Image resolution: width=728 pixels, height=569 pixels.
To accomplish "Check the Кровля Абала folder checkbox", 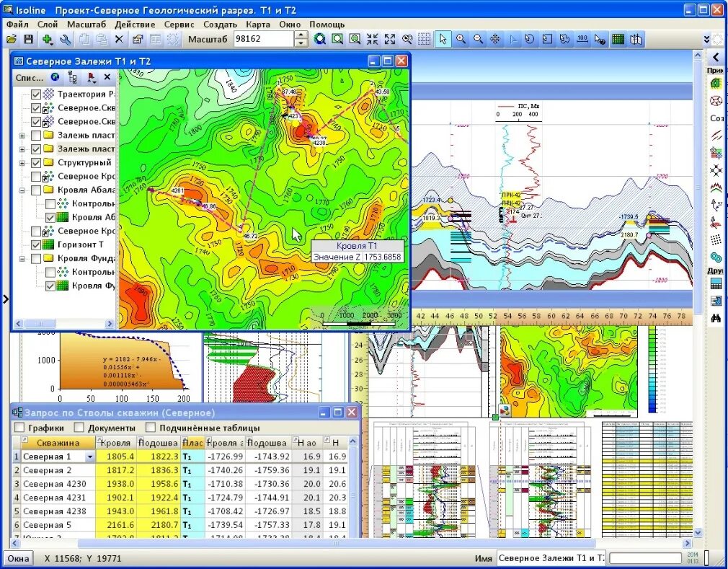I will (36, 190).
